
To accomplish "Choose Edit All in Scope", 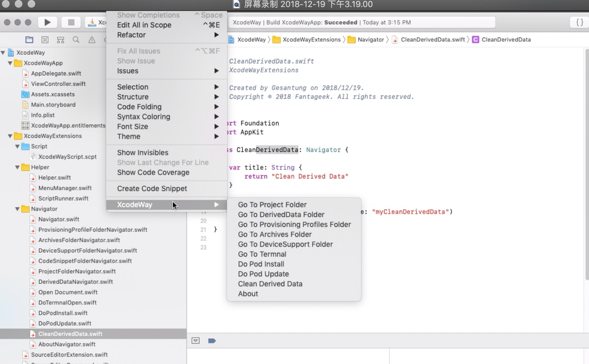I will pos(167,25).
